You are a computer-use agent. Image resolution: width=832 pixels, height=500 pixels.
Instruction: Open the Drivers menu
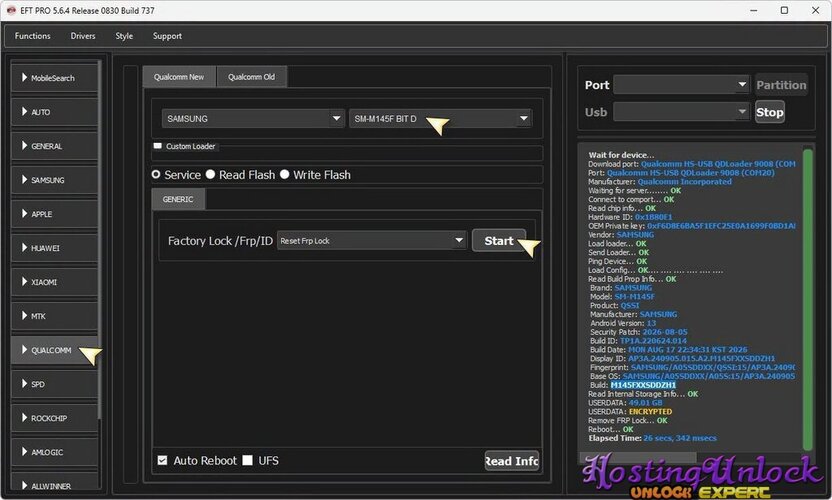click(83, 36)
